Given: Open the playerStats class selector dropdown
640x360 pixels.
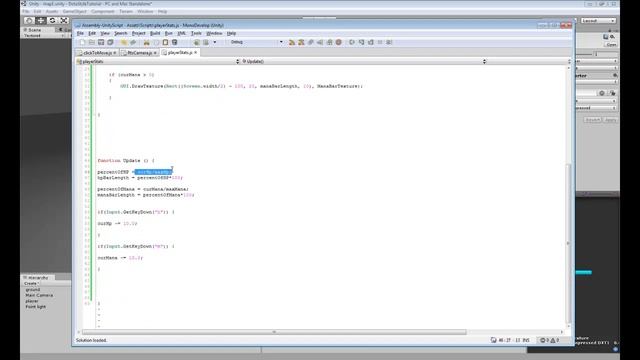Looking at the screenshot, I should (x=158, y=61).
